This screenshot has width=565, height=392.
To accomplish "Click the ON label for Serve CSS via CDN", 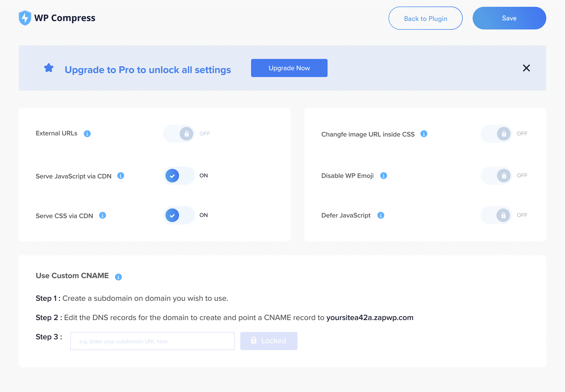I will [x=203, y=215].
